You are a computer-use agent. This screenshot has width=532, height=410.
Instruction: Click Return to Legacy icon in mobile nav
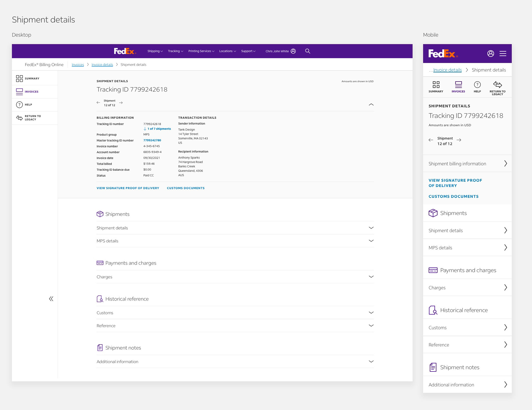(497, 85)
